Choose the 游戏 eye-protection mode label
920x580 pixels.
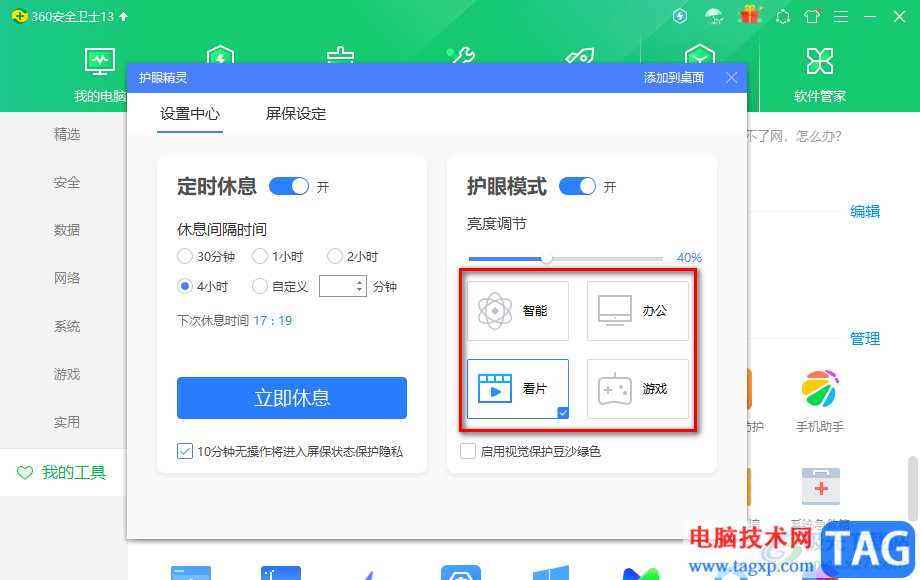(654, 389)
